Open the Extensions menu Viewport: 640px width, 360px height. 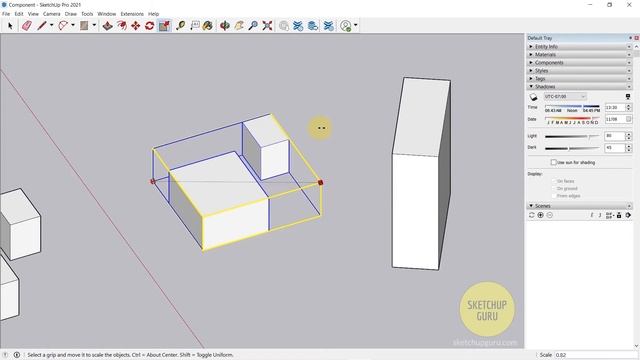(132, 14)
